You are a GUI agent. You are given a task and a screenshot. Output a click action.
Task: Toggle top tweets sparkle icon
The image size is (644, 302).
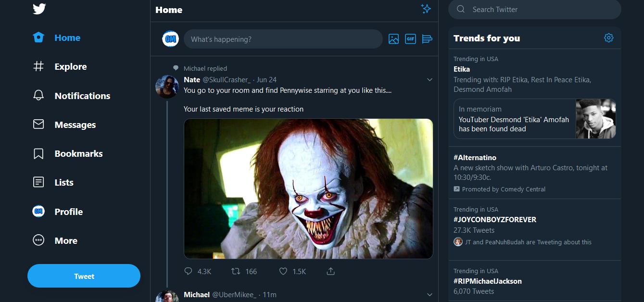[x=426, y=9]
